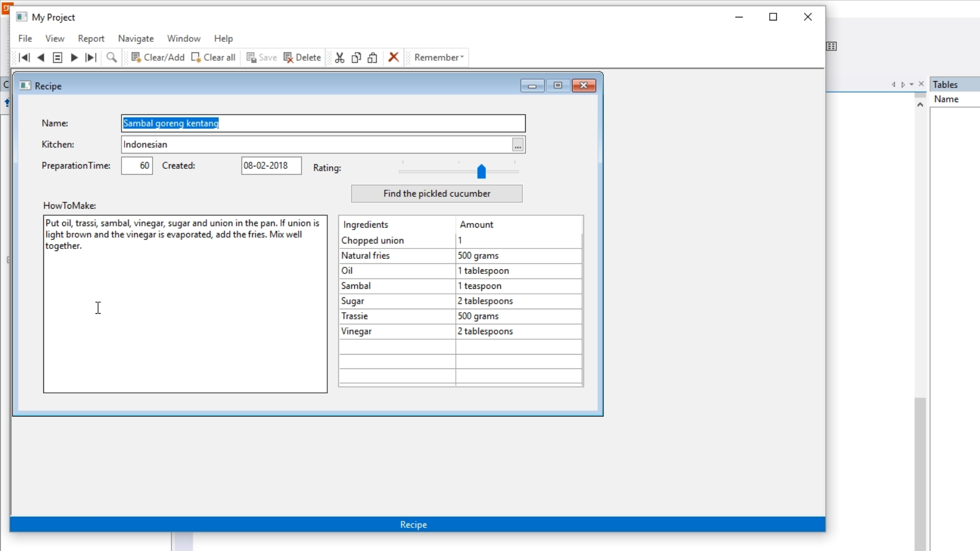Go to the first record

pos(24,58)
